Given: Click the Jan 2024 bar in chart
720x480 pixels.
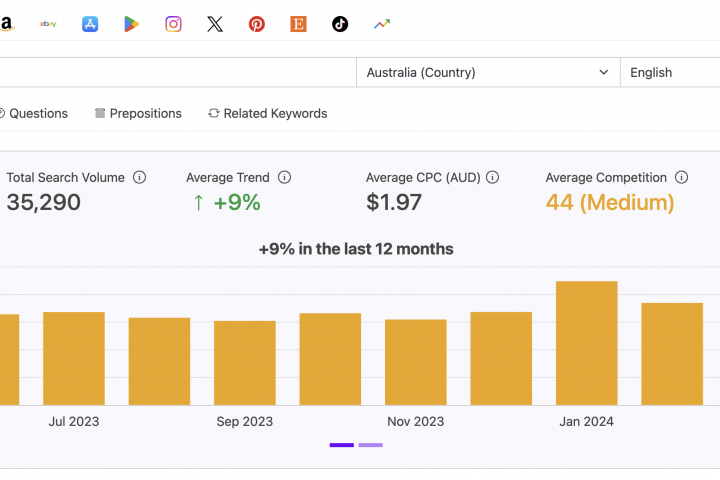Looking at the screenshot, I should pyautogui.click(x=586, y=343).
